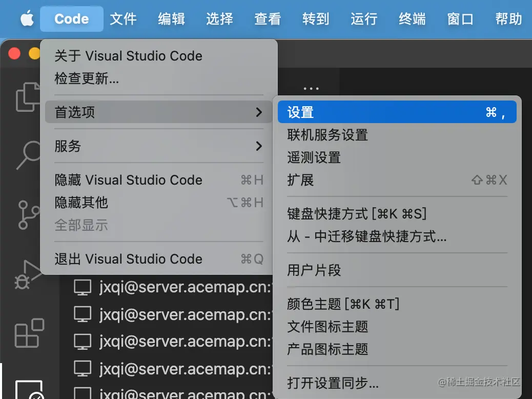Open the Remote Explorer view icon
The height and width of the screenshot is (399, 532).
[30, 389]
